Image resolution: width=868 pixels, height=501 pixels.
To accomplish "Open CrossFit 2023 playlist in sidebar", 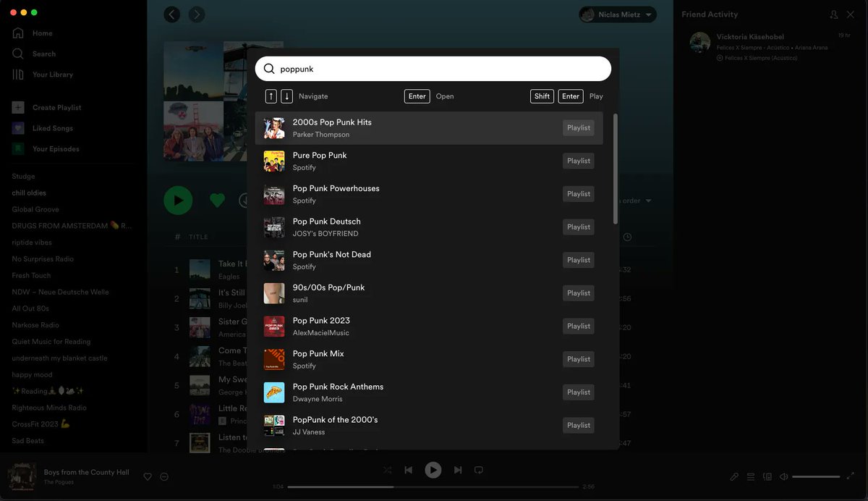I will click(x=41, y=424).
